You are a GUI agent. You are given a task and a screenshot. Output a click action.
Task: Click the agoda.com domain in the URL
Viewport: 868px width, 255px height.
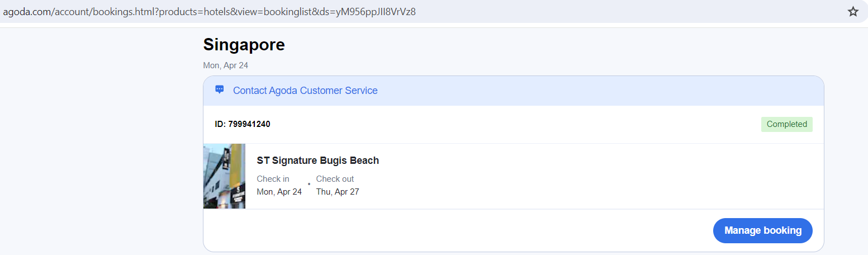pos(27,12)
